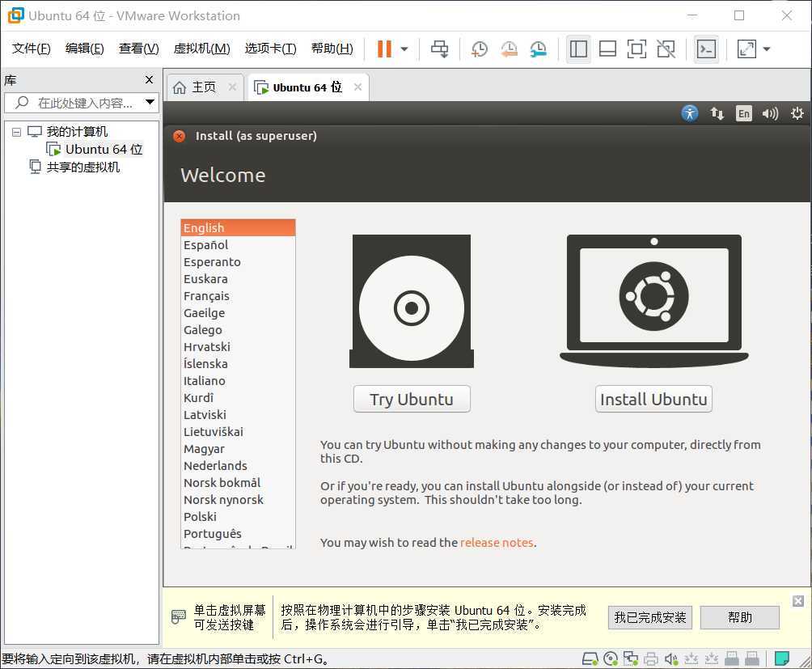Viewport: 812px width, 669px height.
Task: Open the snapshot manager from the toolbar
Action: pyautogui.click(x=539, y=49)
